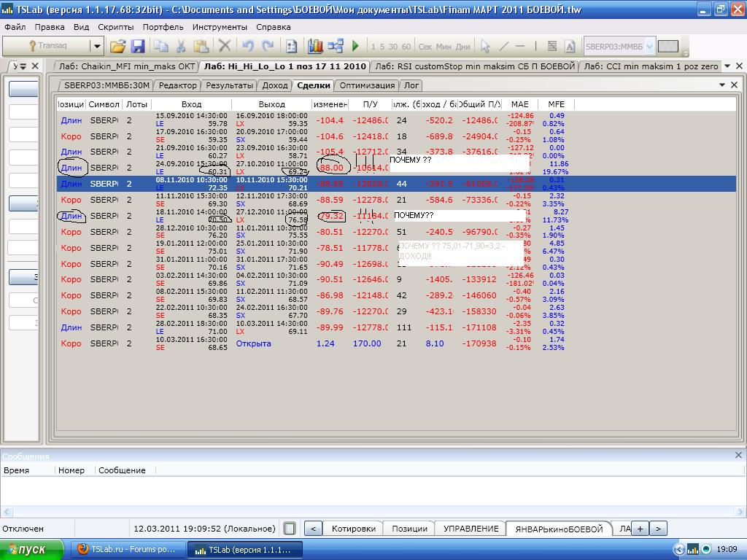Open the document tabs list arrow
747x560 pixels.
coord(727,66)
